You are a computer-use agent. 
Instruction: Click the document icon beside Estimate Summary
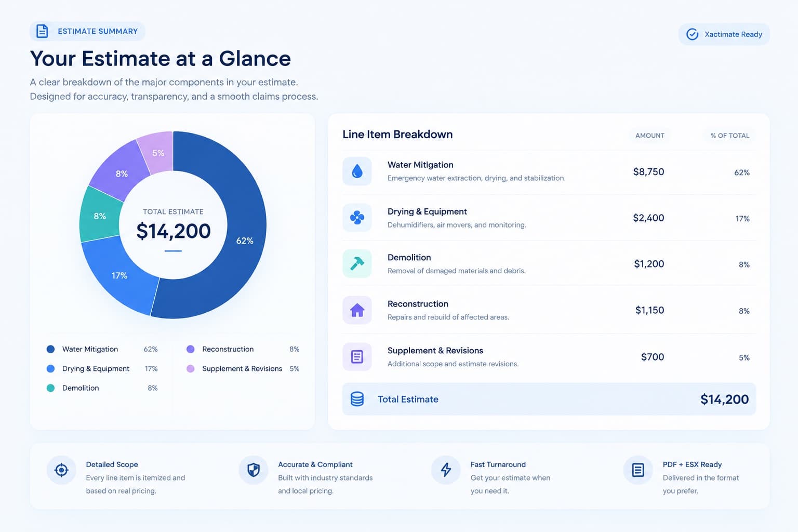click(42, 31)
